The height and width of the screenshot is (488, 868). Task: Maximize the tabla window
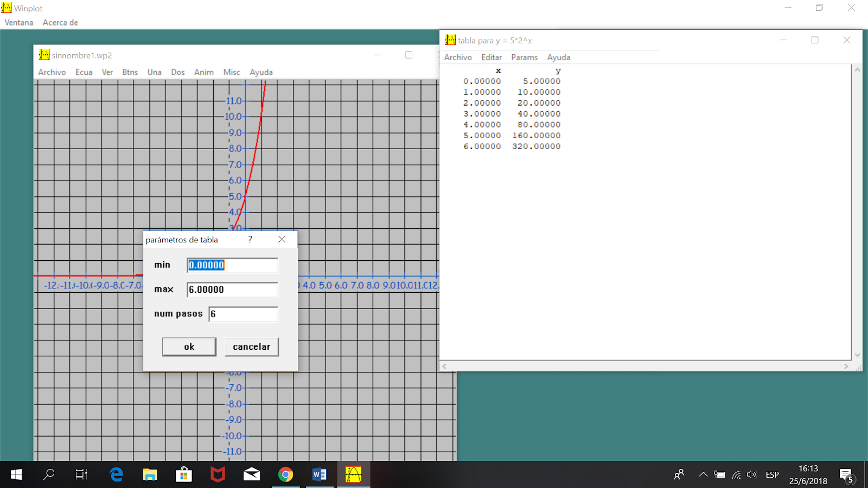coord(815,40)
